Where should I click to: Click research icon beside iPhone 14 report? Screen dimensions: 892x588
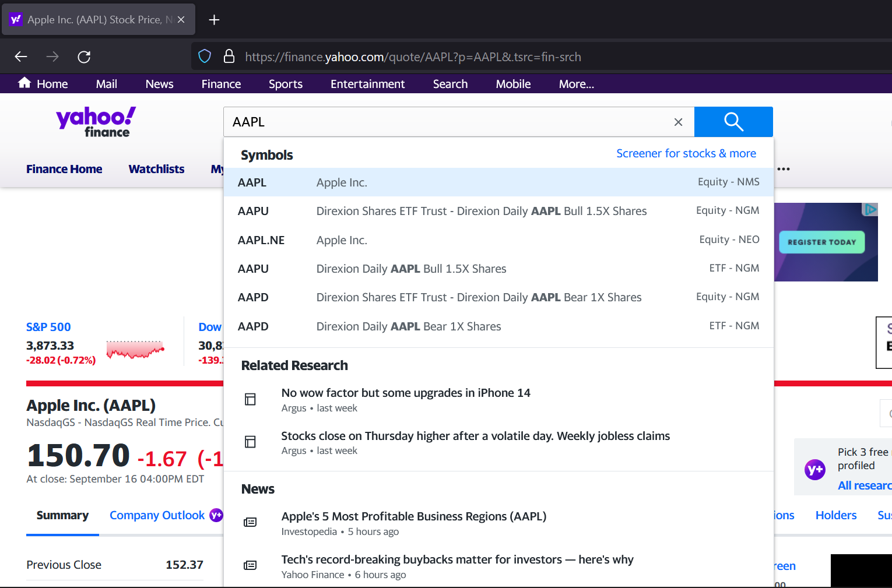click(250, 399)
